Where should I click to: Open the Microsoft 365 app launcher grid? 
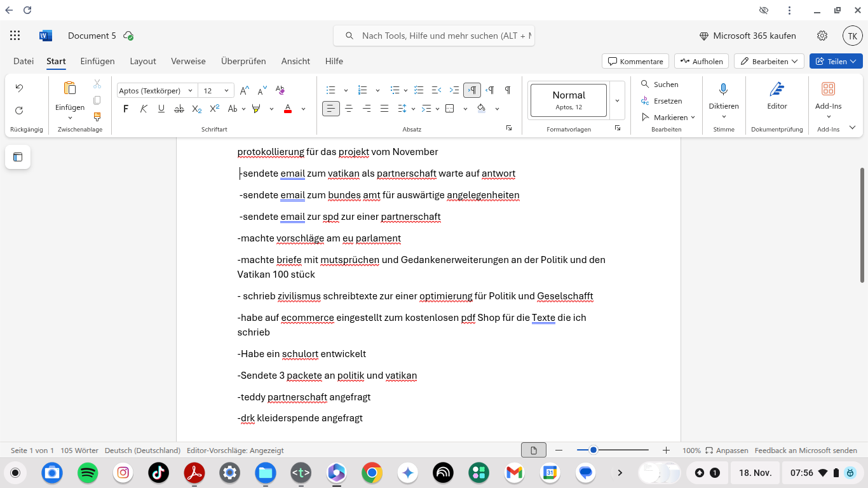click(x=15, y=36)
